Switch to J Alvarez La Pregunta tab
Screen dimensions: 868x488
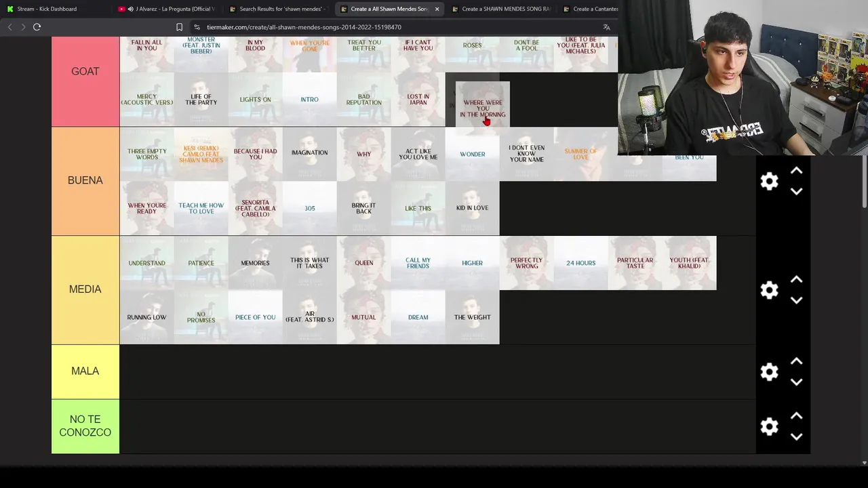167,9
